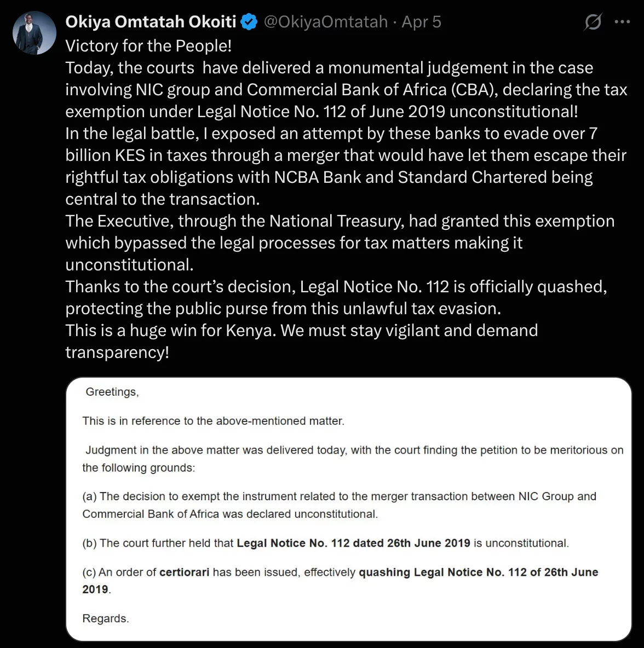Click 'This is a huge win for Kenya'
644x648 pixels.
171,331
